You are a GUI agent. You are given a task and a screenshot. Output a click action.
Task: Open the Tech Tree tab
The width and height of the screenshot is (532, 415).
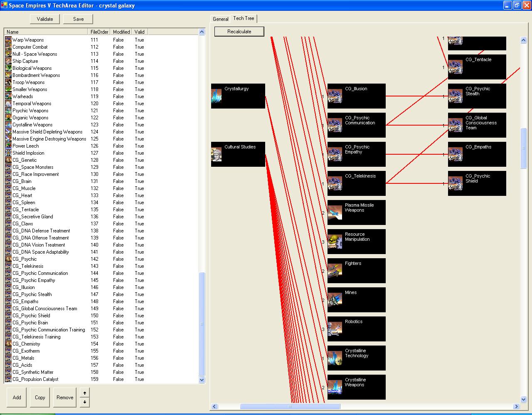coord(244,18)
